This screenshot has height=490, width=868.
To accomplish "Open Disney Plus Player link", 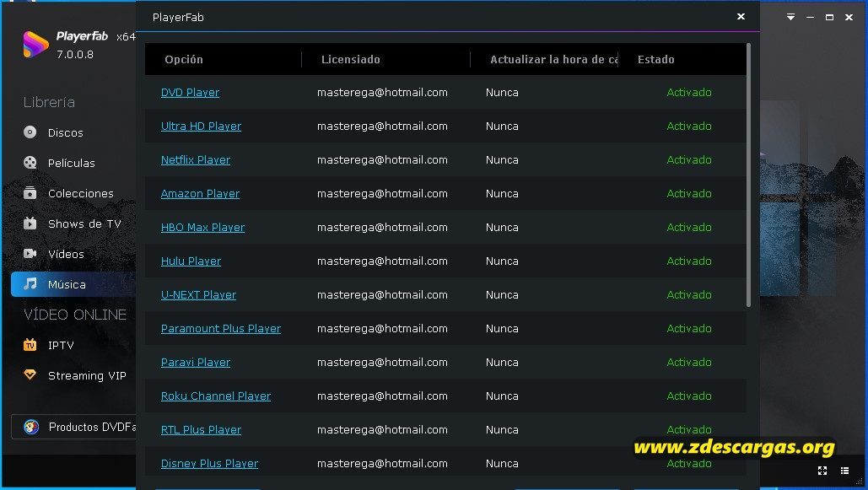I will [x=209, y=464].
